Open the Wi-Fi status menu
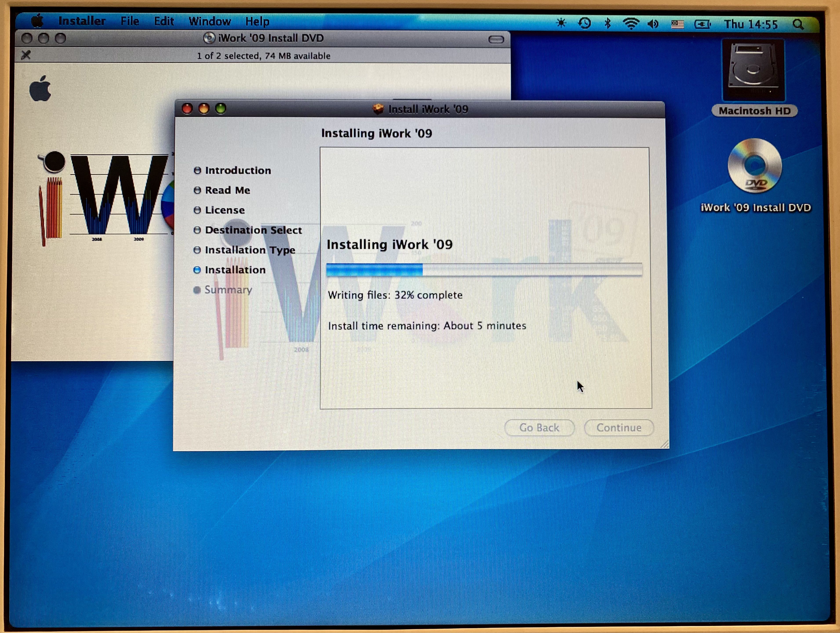 631,24
